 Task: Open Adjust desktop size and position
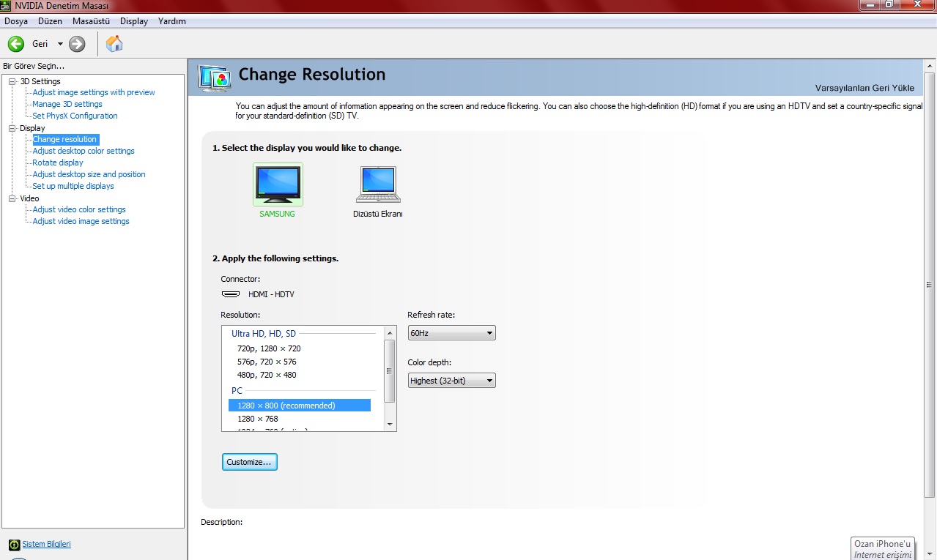click(x=89, y=174)
